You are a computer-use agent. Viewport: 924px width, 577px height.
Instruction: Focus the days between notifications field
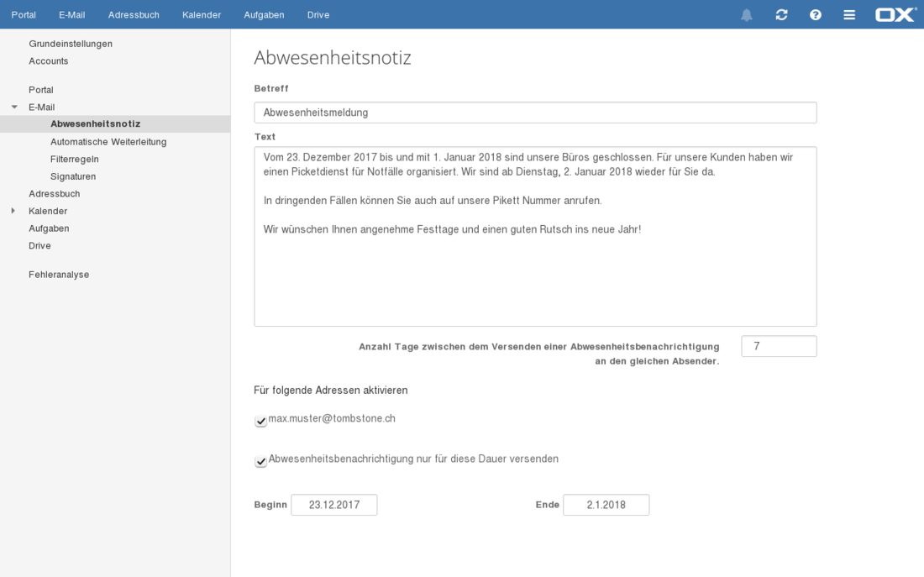(779, 346)
